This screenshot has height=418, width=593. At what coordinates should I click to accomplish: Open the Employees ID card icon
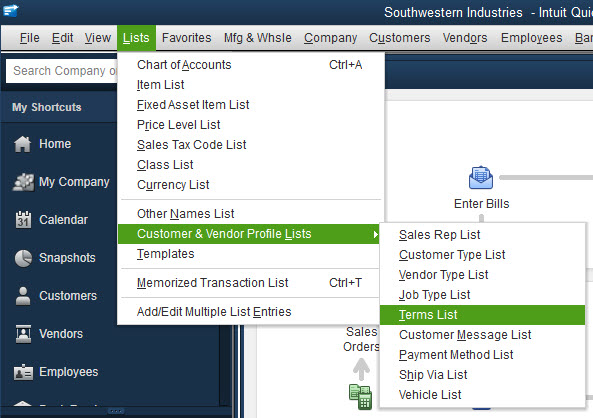point(23,372)
